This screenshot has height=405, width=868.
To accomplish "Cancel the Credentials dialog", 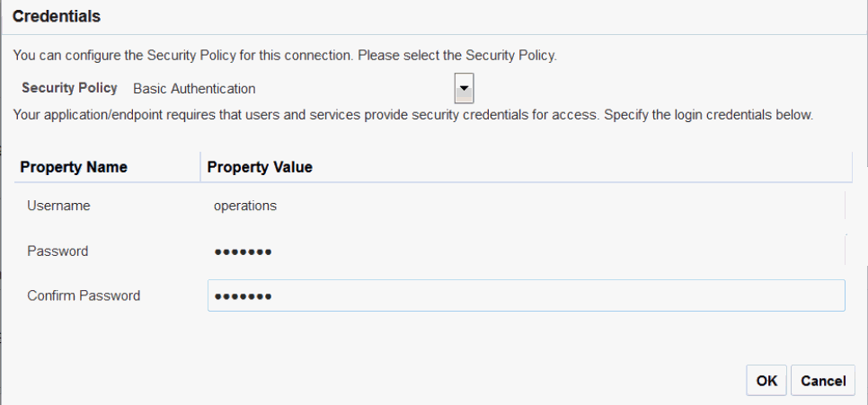I will coord(823,381).
